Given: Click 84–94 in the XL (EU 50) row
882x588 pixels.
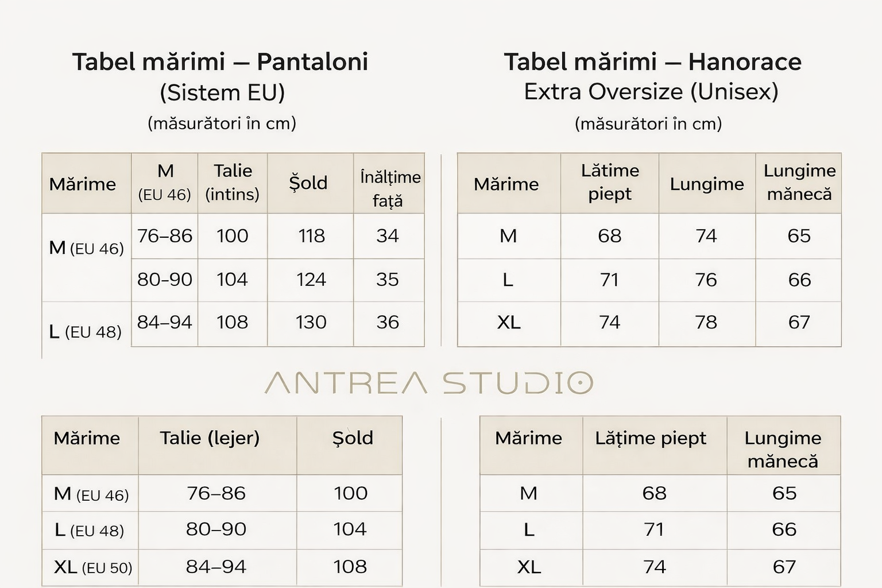Looking at the screenshot, I should 216,567.
